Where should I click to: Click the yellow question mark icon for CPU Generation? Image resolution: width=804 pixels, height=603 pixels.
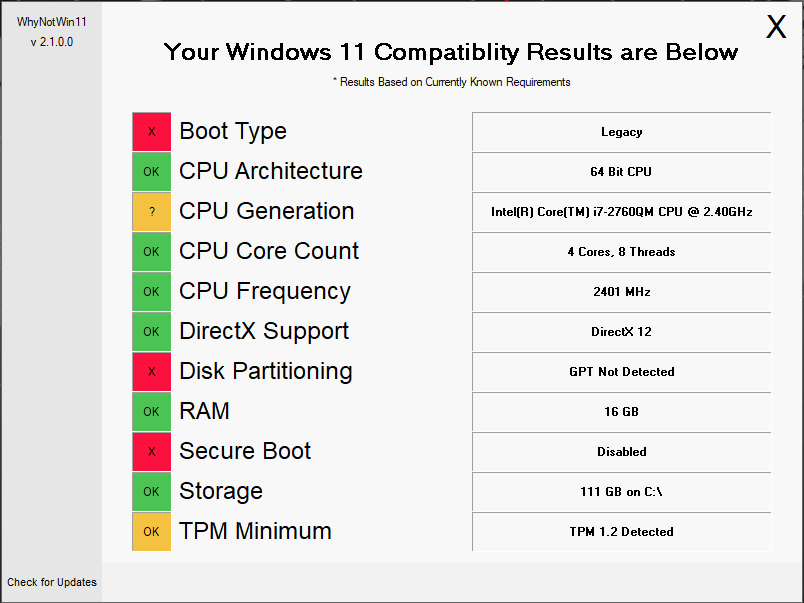coord(151,212)
